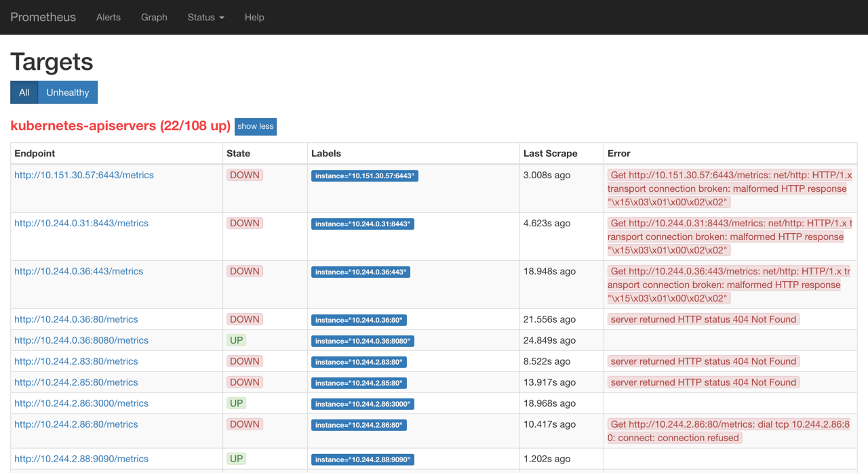Open endpoint 10.244.2.88:9090 metrics link

81,459
